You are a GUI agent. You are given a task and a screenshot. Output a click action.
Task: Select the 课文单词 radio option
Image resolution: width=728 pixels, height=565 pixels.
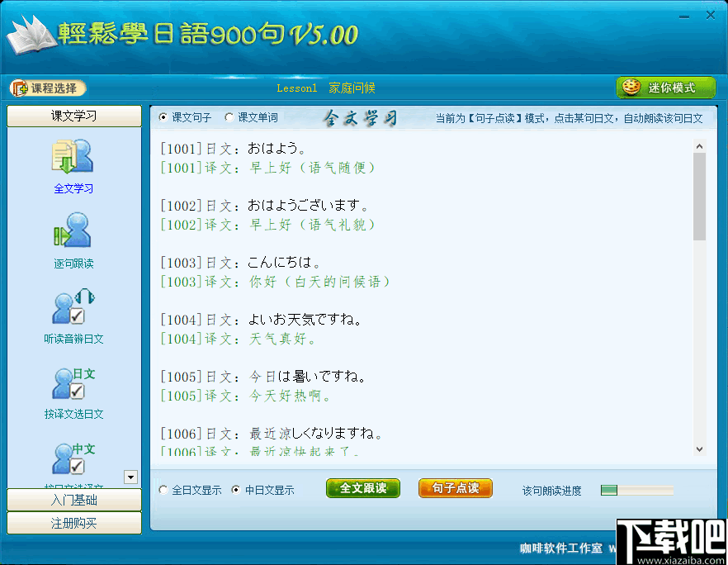(229, 117)
